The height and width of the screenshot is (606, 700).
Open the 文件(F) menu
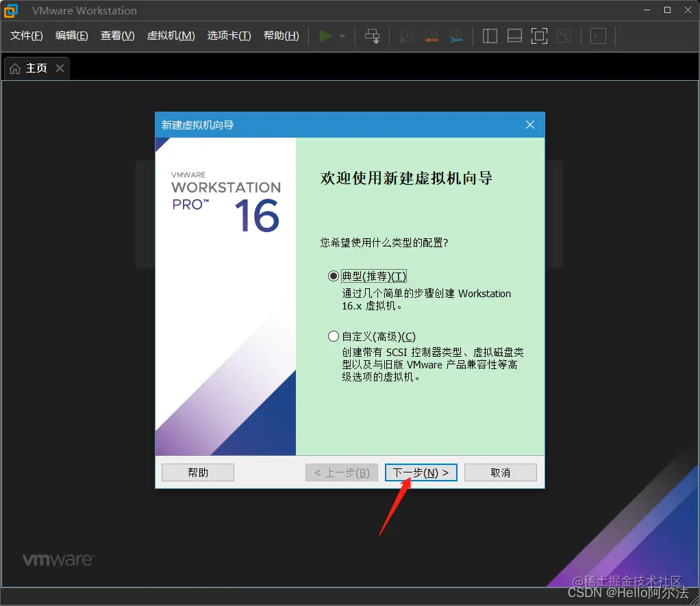(x=25, y=36)
